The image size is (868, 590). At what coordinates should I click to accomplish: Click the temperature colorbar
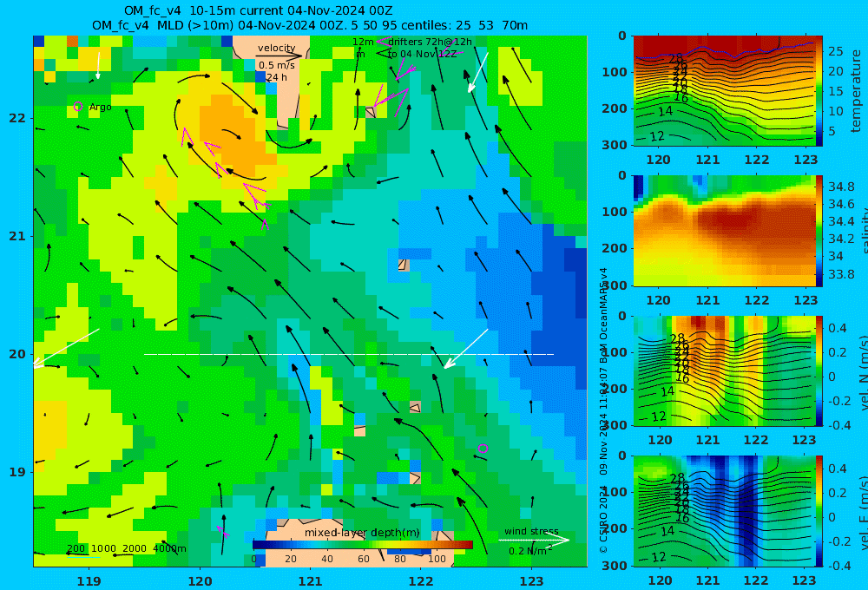point(819,91)
